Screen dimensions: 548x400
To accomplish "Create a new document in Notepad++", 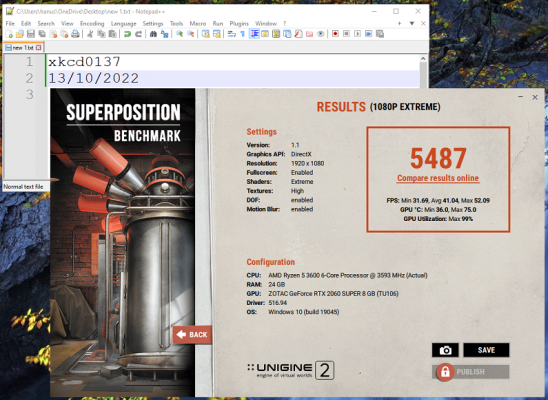I will point(9,34).
